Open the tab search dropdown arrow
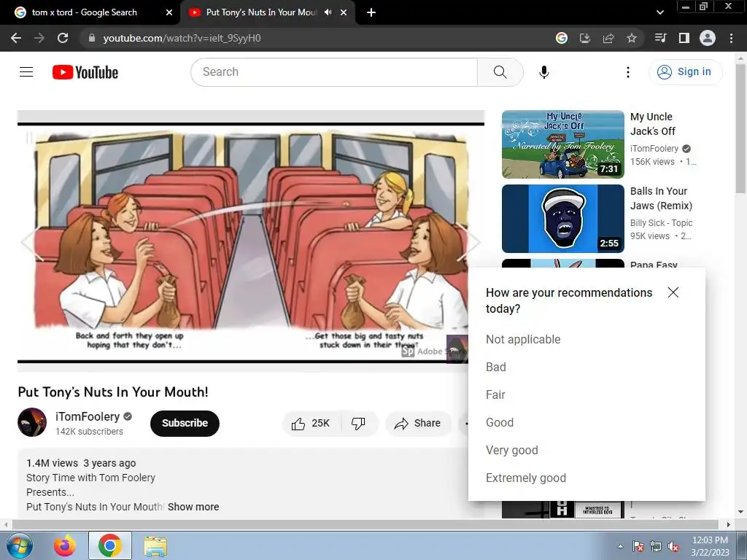 click(x=659, y=12)
